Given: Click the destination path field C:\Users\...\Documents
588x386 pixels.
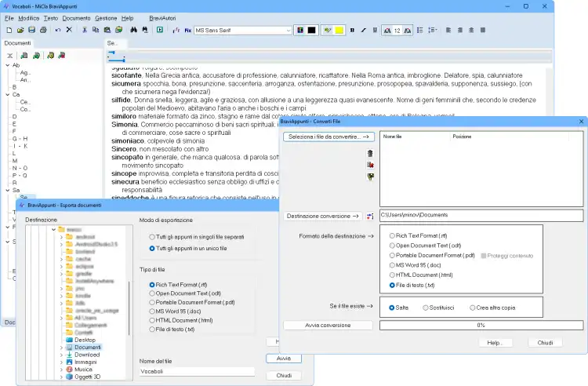Looking at the screenshot, I should point(481,215).
